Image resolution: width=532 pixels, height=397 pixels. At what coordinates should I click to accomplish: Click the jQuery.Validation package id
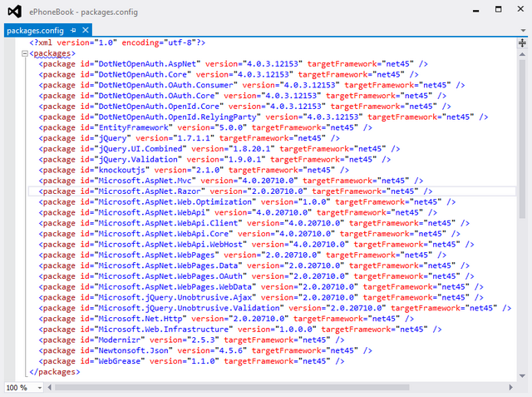point(138,159)
